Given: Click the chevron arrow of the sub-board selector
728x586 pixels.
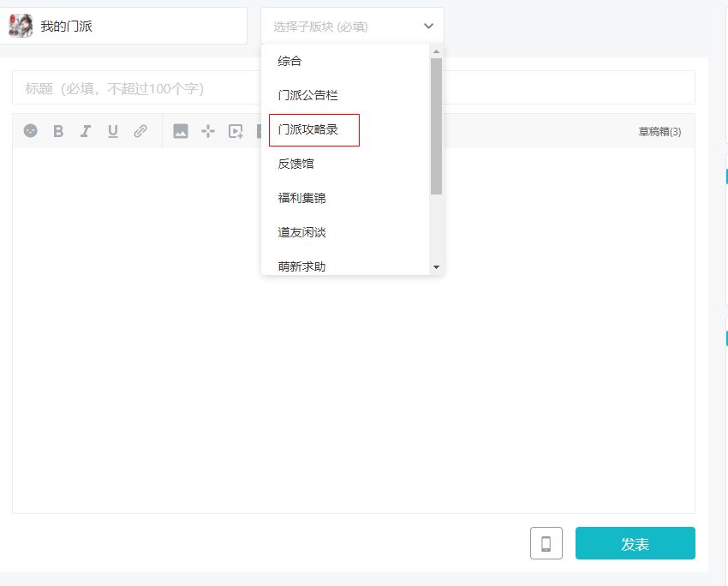Looking at the screenshot, I should coord(428,26).
